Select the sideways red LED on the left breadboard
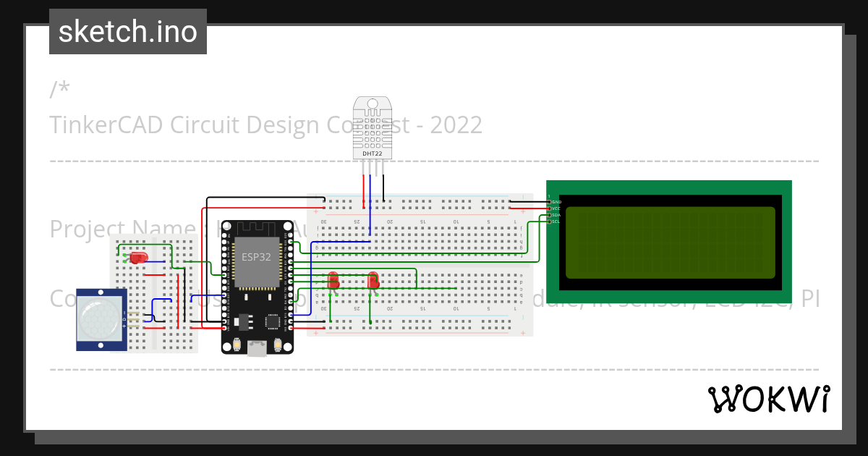The image size is (868, 456). pyautogui.click(x=138, y=257)
